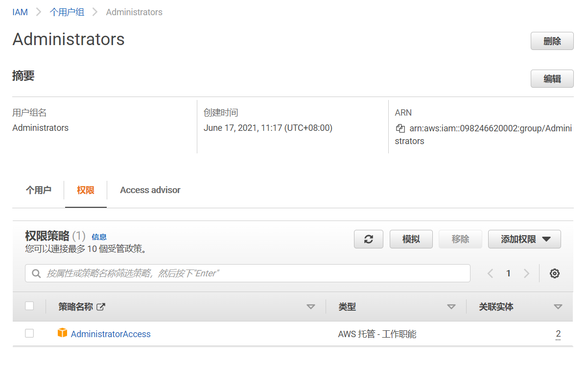The image size is (588, 369).
Task: Switch to the 个用户 tab
Action: [38, 190]
